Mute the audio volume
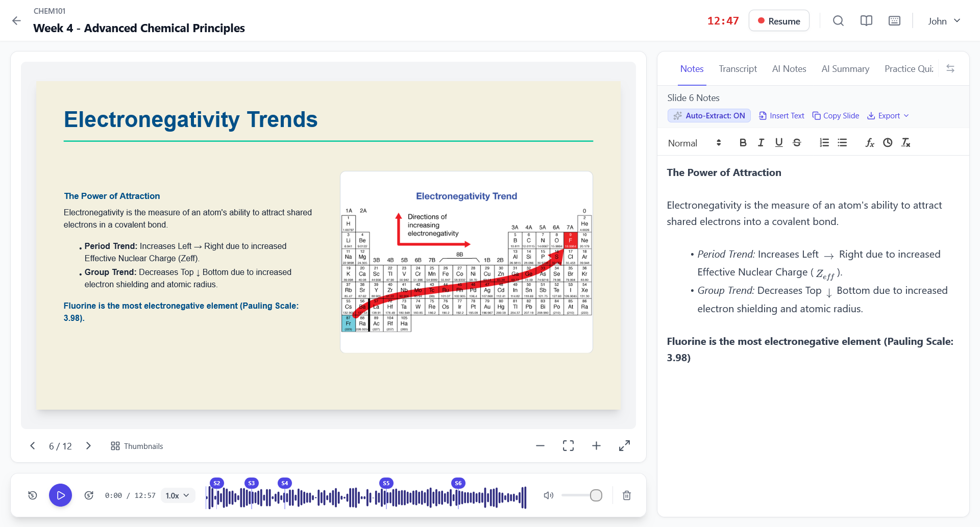980x527 pixels. click(549, 495)
